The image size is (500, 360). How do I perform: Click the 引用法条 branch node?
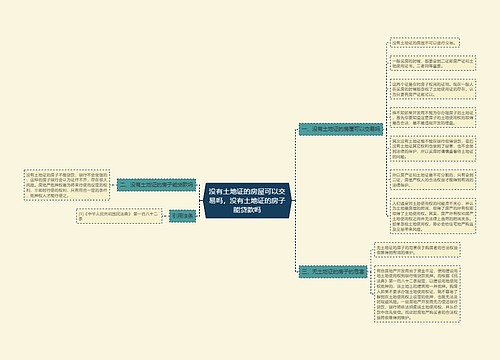click(x=182, y=216)
